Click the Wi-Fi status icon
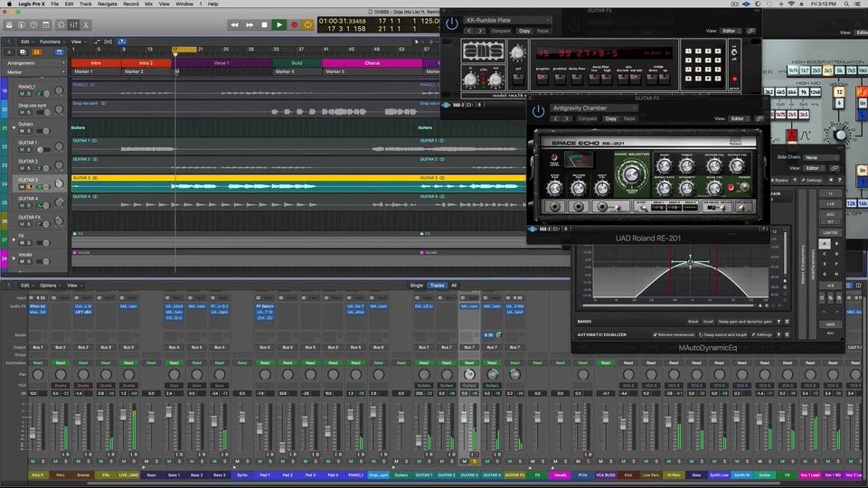This screenshot has width=868, height=488. point(790,4)
